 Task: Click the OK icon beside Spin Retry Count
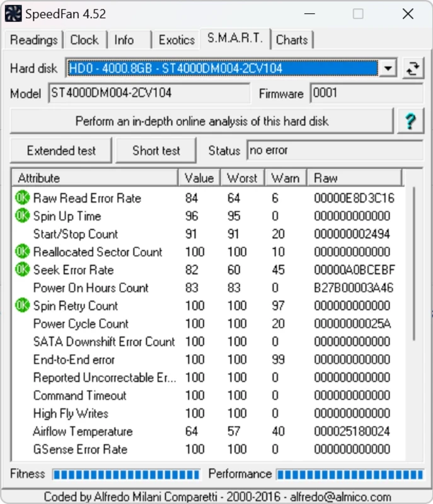pos(22,306)
